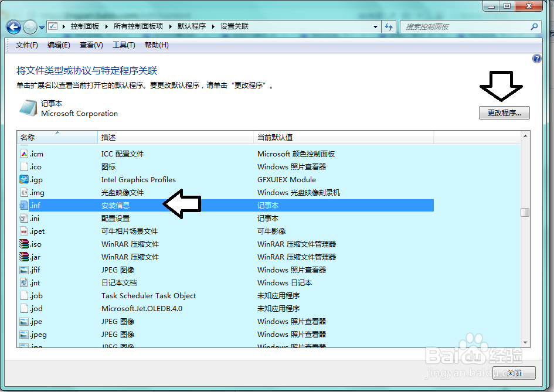Click the .img file type icon
The image size is (554, 392).
point(24,192)
